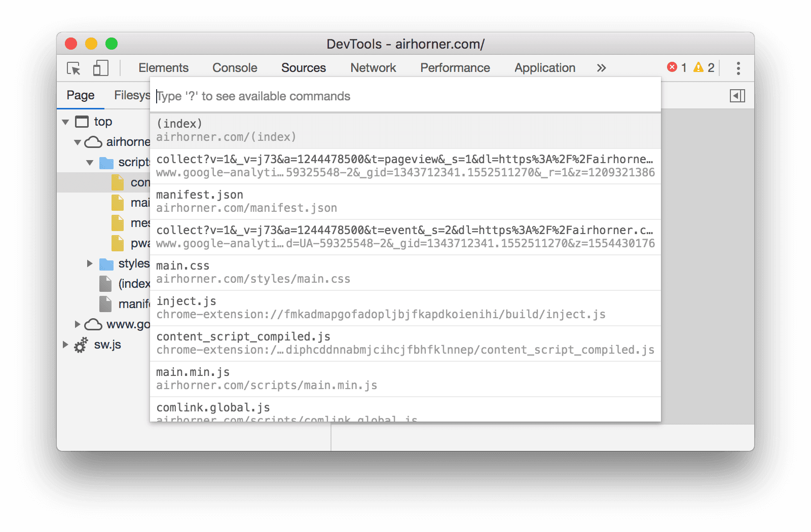811x532 pixels.
Task: Open the customize DevTools three-dot menu
Action: (x=738, y=68)
